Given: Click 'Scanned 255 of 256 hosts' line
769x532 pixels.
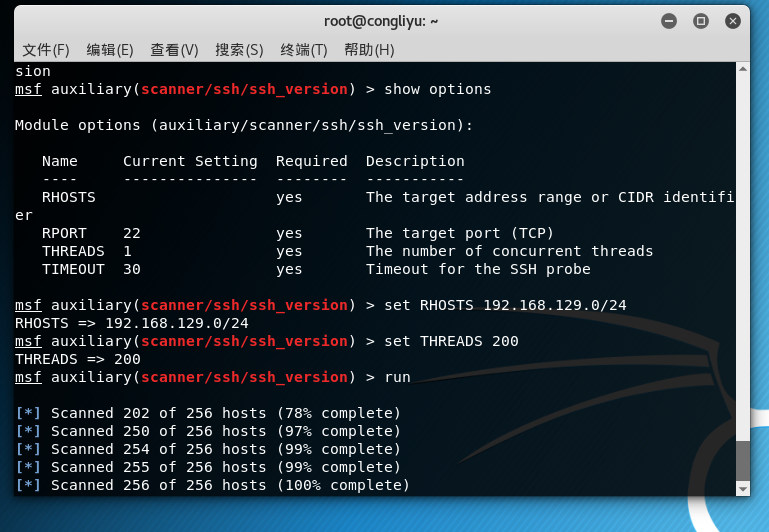Looking at the screenshot, I should (208, 467).
